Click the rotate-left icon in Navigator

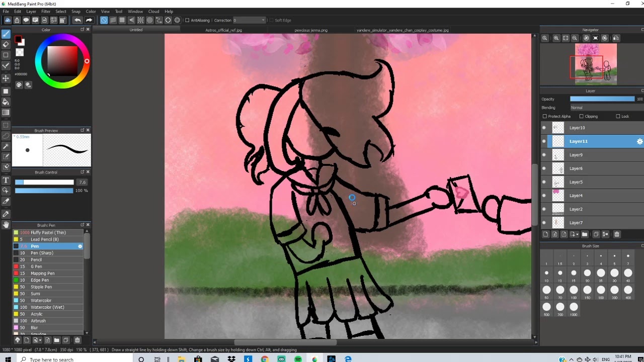(586, 38)
